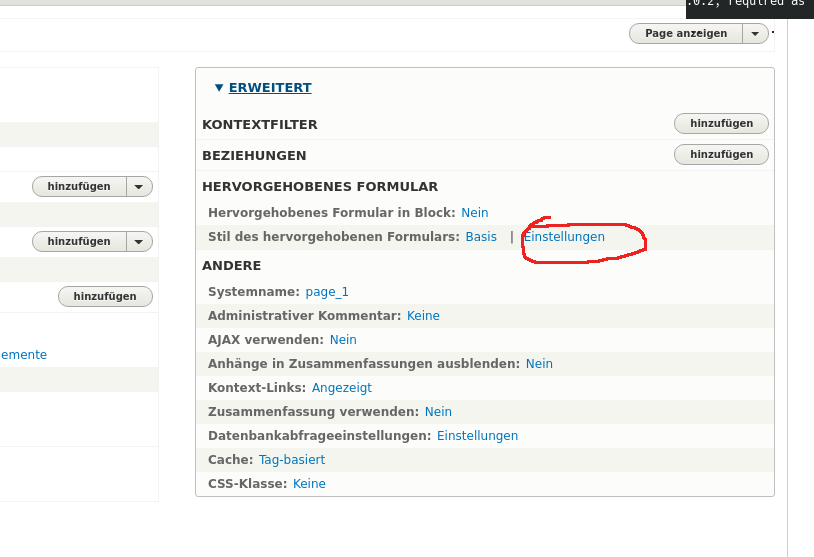The width and height of the screenshot is (814, 557).
Task: Click the Page anzeigen button
Action: pyautogui.click(x=685, y=34)
